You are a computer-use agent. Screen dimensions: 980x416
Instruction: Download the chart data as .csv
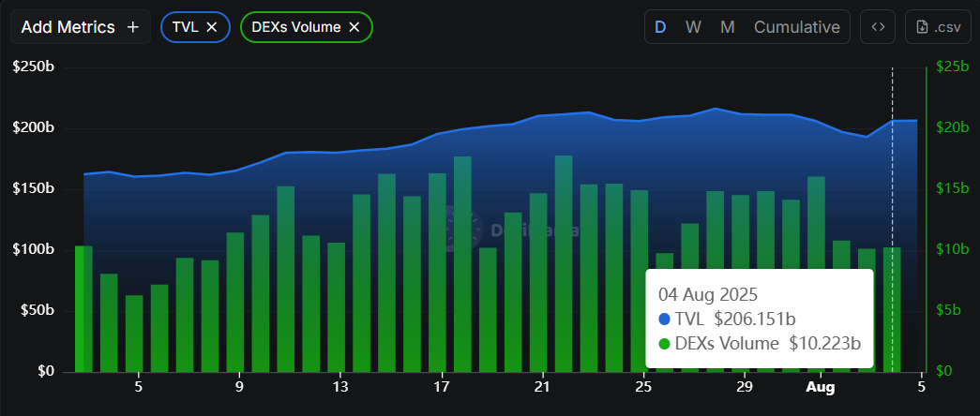pos(938,27)
